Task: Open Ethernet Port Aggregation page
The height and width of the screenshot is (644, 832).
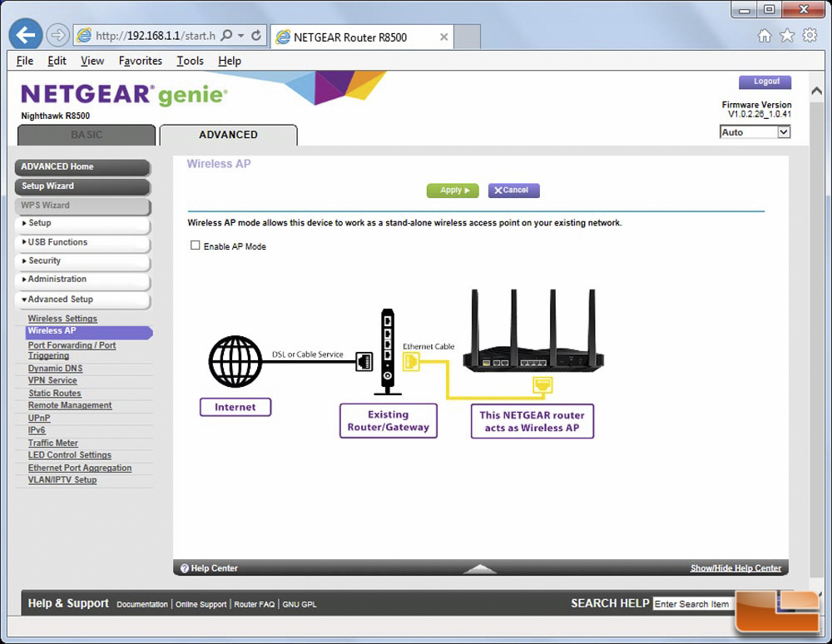Action: click(80, 468)
